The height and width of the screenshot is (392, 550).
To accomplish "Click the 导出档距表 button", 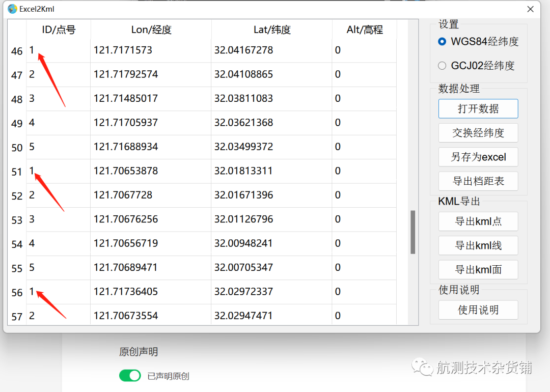I will point(478,181).
